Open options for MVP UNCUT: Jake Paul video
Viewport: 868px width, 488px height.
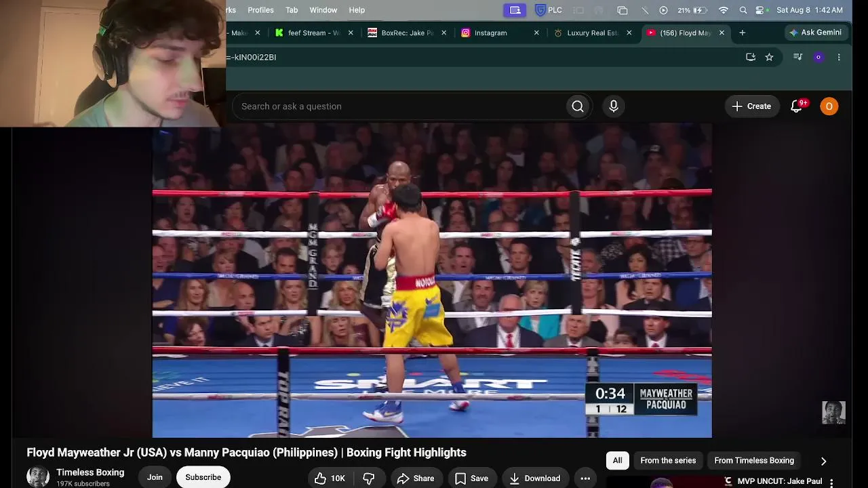click(x=831, y=483)
